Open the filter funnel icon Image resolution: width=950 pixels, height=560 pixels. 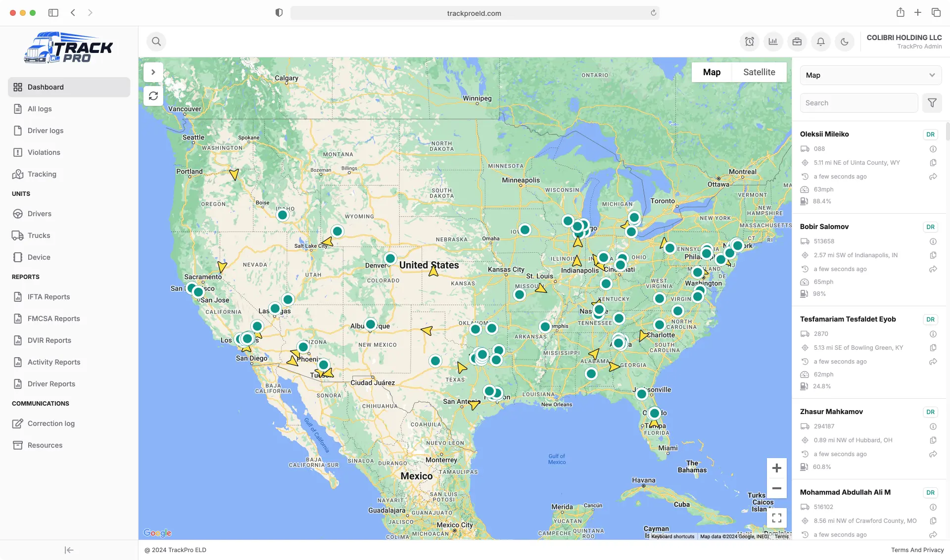[x=932, y=103]
